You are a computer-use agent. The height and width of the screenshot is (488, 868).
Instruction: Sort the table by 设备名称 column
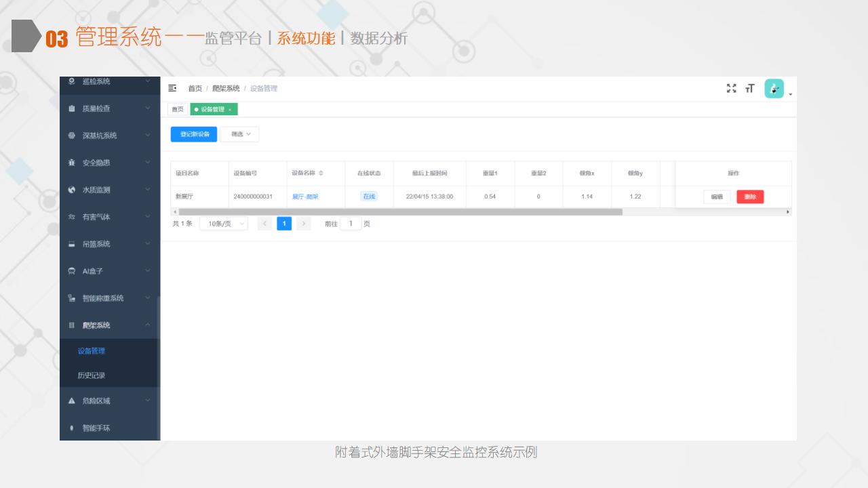pos(321,174)
